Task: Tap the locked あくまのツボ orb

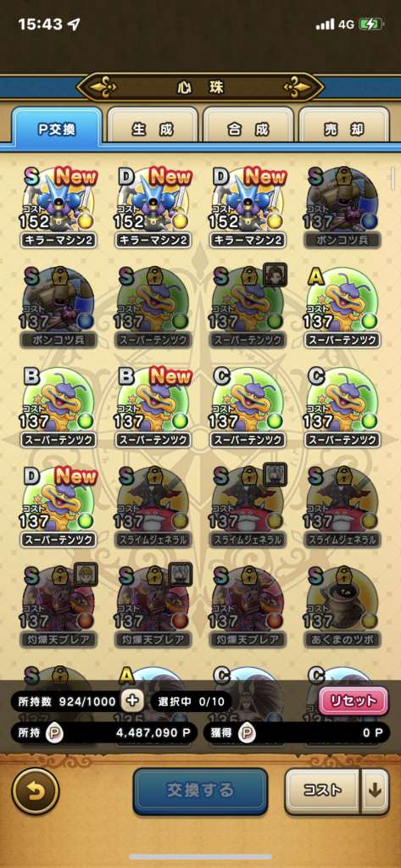Action: pos(343,607)
